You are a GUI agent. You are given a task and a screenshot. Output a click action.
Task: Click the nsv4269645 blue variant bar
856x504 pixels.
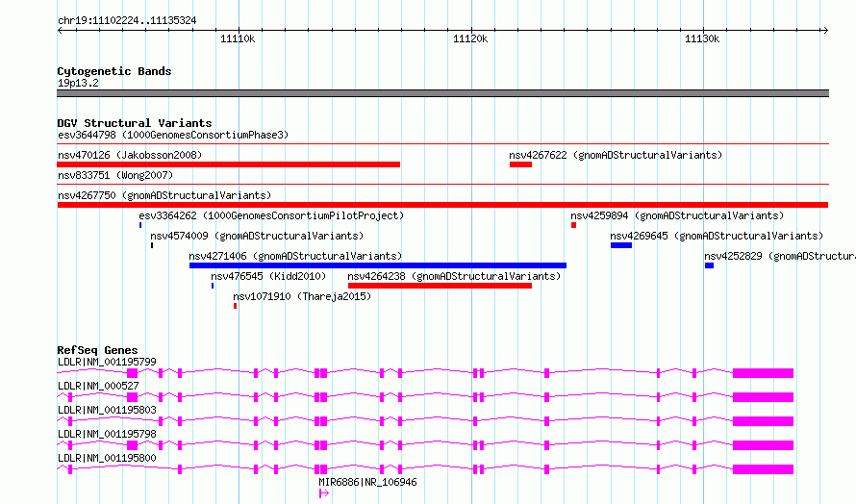click(x=621, y=245)
